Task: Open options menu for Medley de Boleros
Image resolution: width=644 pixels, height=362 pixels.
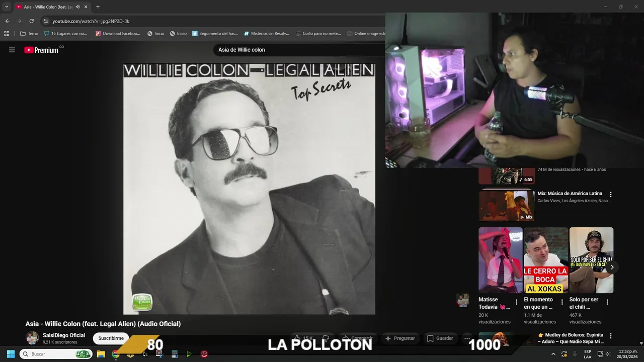Action: tap(611, 336)
